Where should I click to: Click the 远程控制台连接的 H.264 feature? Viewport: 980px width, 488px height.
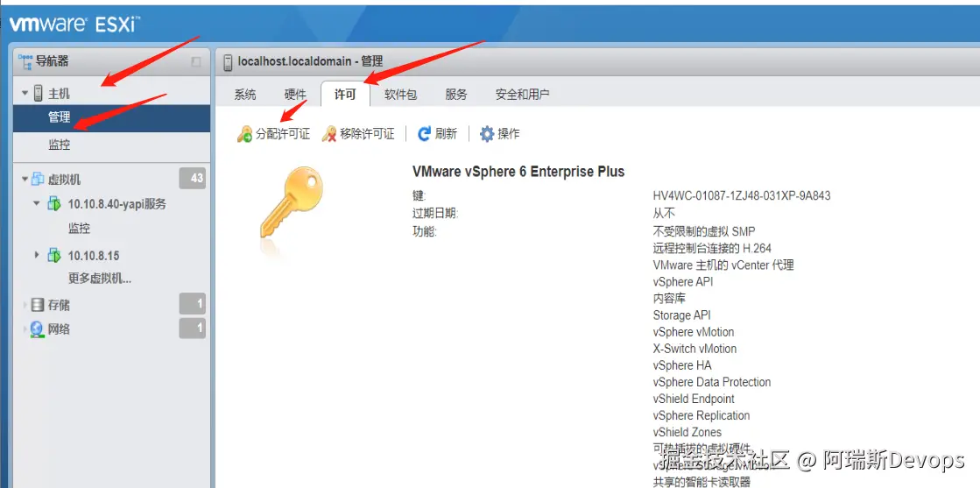point(713,248)
